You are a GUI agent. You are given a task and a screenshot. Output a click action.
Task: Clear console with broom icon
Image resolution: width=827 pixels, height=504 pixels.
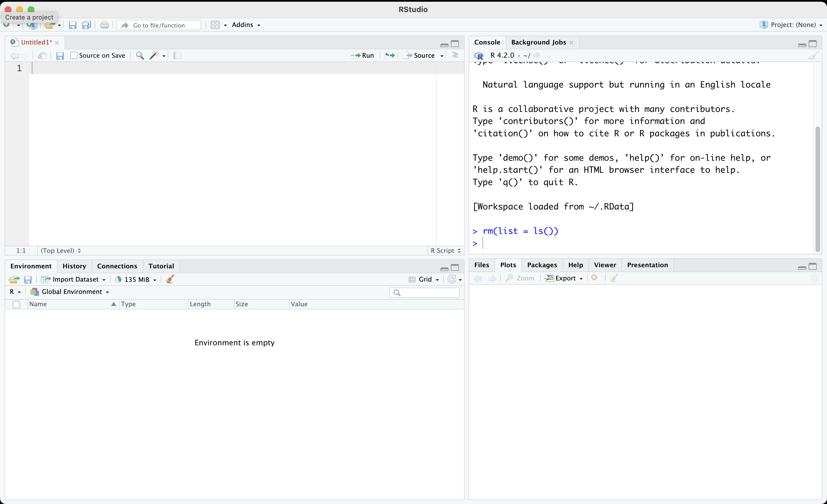(813, 55)
